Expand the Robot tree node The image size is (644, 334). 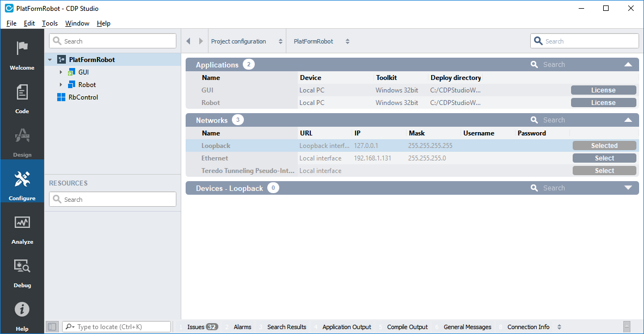click(61, 84)
